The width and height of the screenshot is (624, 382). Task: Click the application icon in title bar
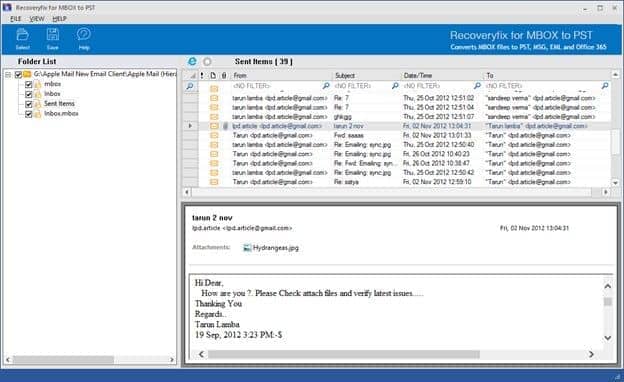coord(7,8)
